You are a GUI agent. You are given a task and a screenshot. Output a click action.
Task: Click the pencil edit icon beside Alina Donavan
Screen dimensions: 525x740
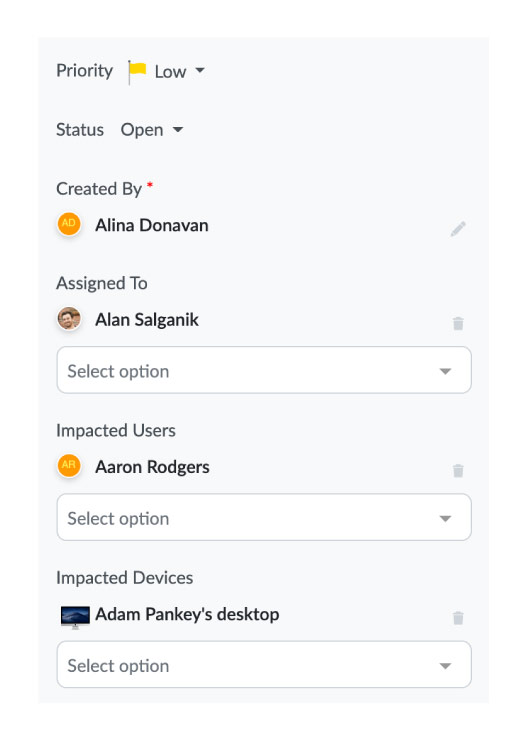point(458,229)
